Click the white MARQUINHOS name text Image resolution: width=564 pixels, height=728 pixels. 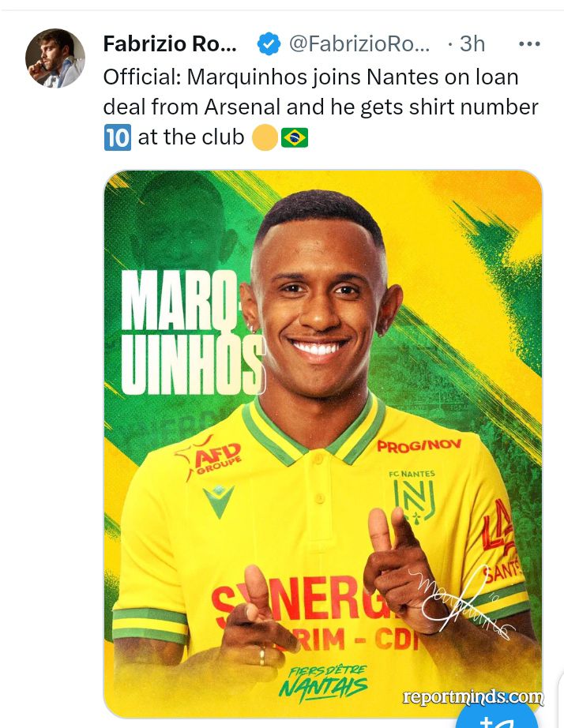click(194, 332)
